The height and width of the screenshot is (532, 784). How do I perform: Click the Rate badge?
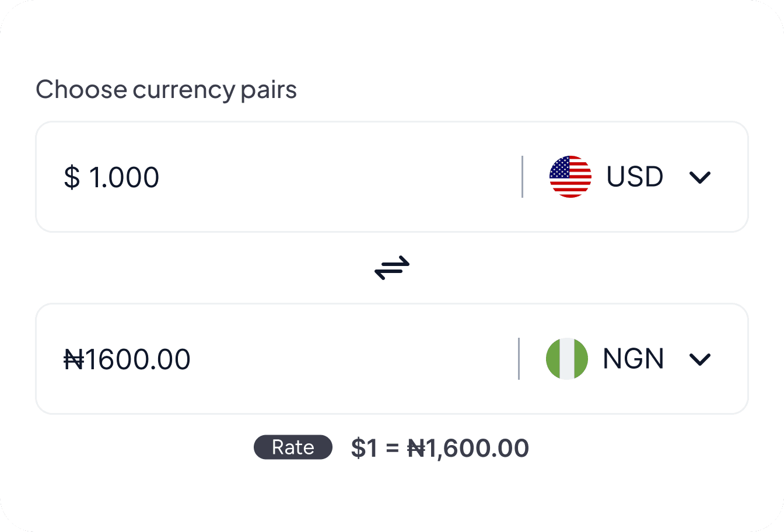tap(292, 447)
